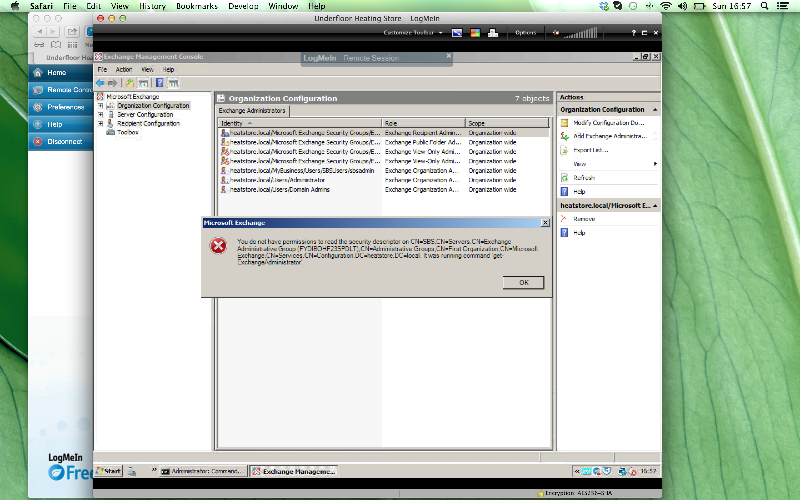Image resolution: width=800 pixels, height=500 pixels.
Task: Click the Forward arrow in the console toolbar
Action: click(112, 83)
